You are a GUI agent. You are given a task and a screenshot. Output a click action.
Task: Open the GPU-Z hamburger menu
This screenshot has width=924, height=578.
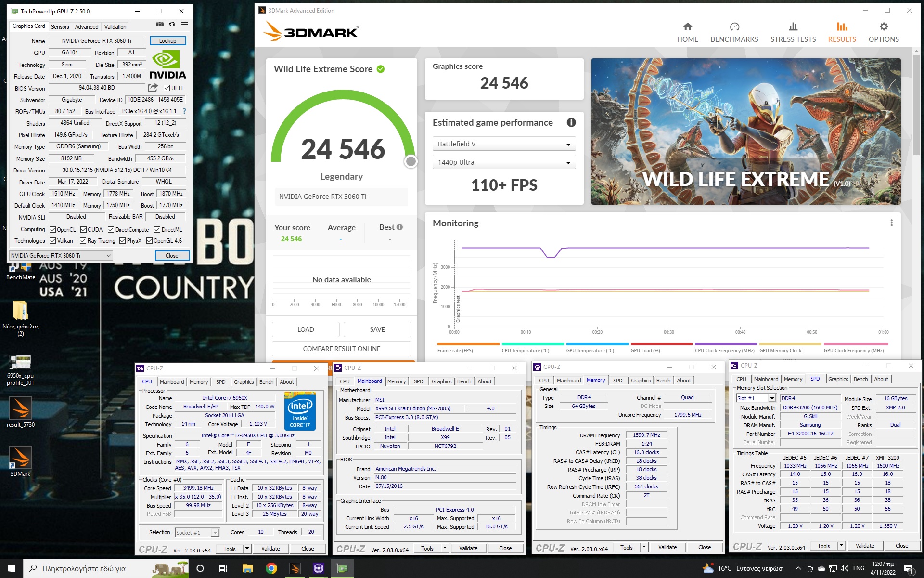pos(184,24)
